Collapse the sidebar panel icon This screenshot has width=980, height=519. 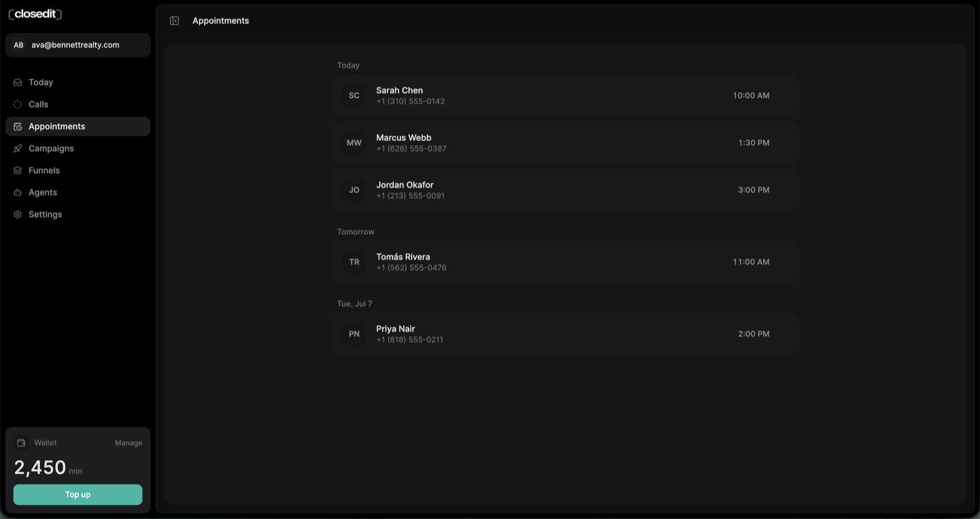pos(175,21)
